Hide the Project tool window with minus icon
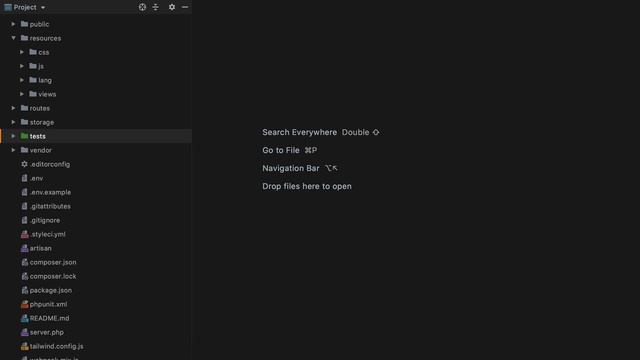Viewport: 640px width, 360px height. point(185,7)
